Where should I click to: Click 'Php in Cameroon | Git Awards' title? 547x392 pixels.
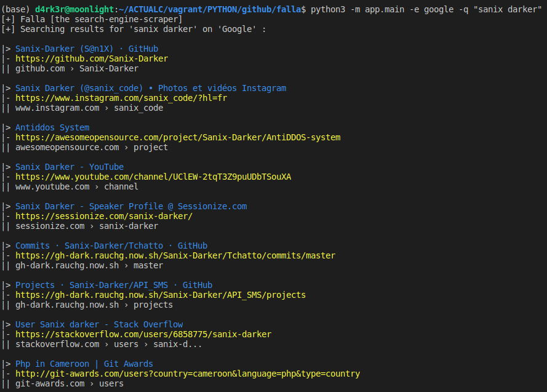click(84, 364)
